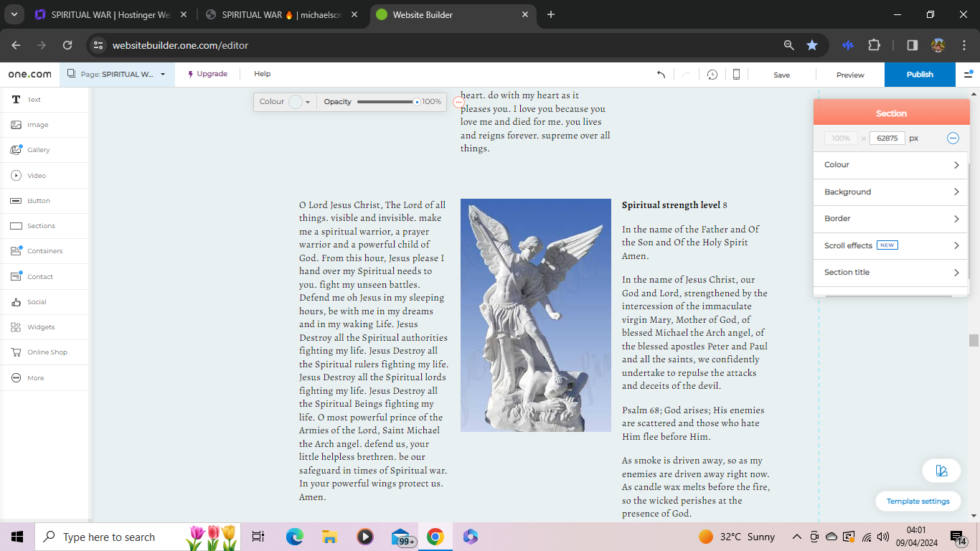Click the Opacity slider track
This screenshot has height=551, width=980.
click(387, 102)
